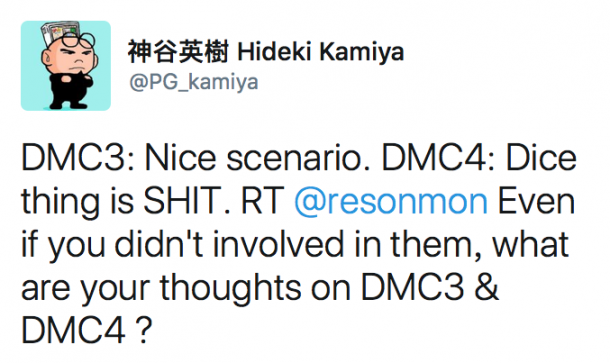The width and height of the screenshot is (610, 363).
Task: Click 'DMC4 ?' on the last line
Action: coord(86,331)
